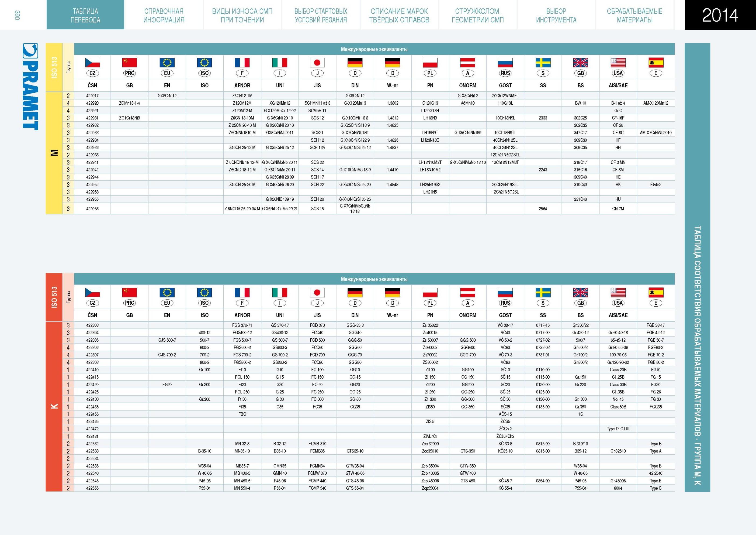Open the ВЫБОР ИНСТРУМЕНТА tab
756x535 pixels.
tap(556, 15)
